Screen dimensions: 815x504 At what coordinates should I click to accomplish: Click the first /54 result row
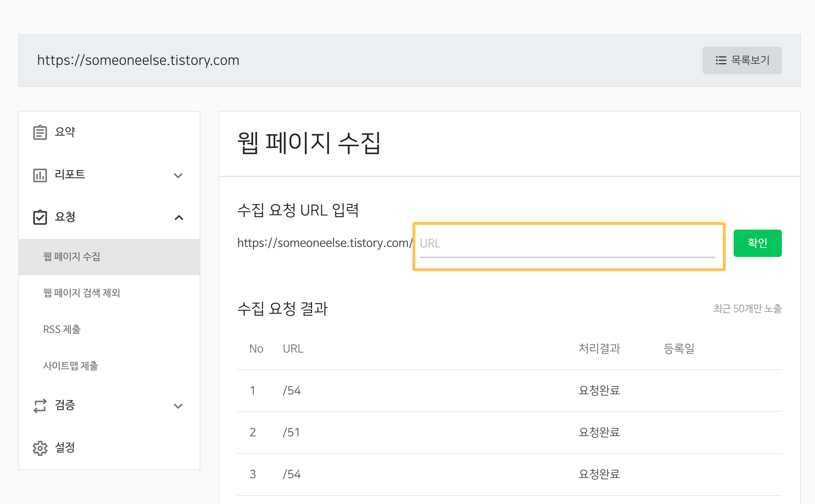tap(292, 390)
